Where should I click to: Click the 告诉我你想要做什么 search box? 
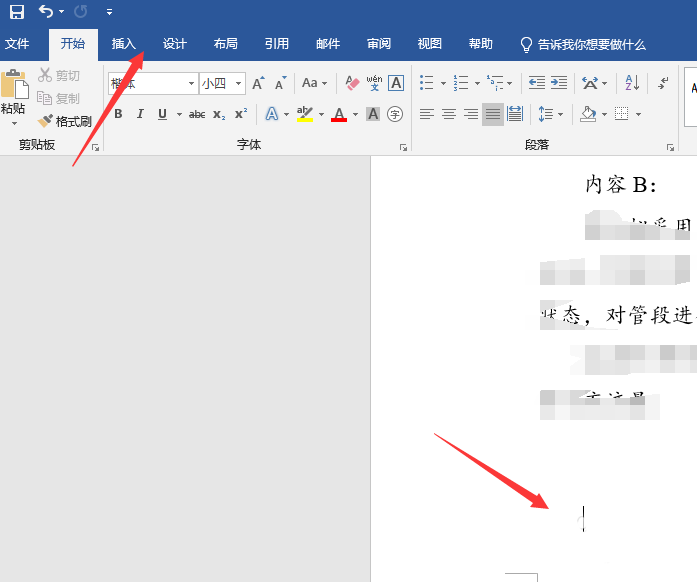591,44
